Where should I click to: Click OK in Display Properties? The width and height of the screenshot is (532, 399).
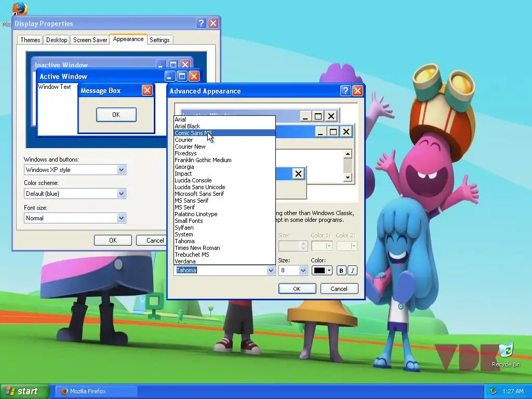point(113,240)
